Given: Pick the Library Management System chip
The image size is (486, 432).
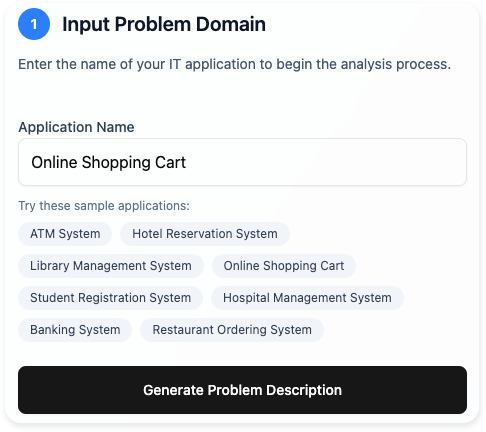Looking at the screenshot, I should click(x=111, y=266).
